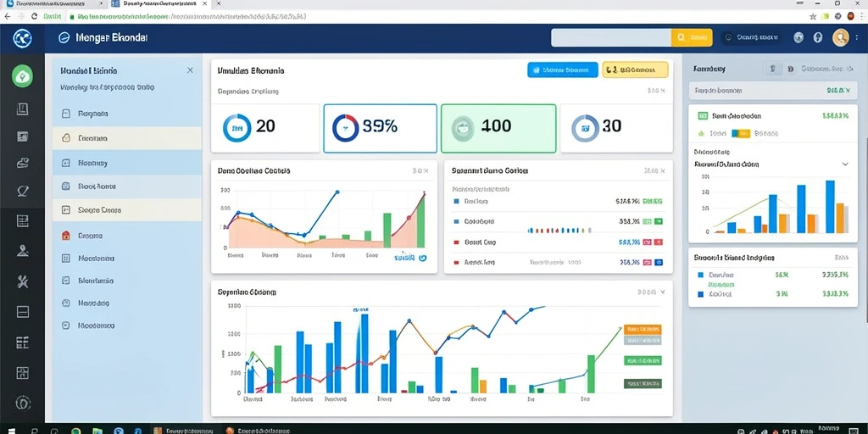This screenshot has height=434, width=868.
Task: Close the light blue side panel with the X
Action: tap(190, 70)
